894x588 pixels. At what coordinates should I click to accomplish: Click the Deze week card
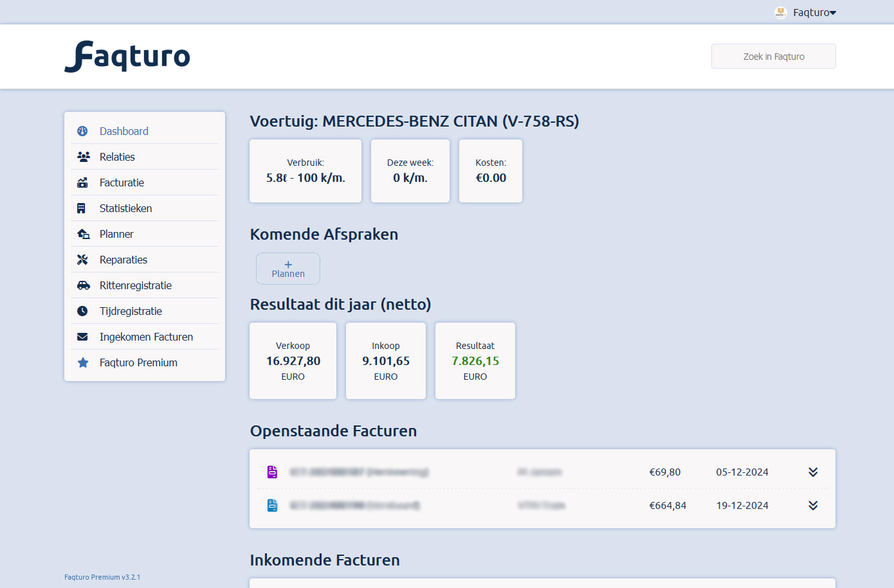coord(410,171)
